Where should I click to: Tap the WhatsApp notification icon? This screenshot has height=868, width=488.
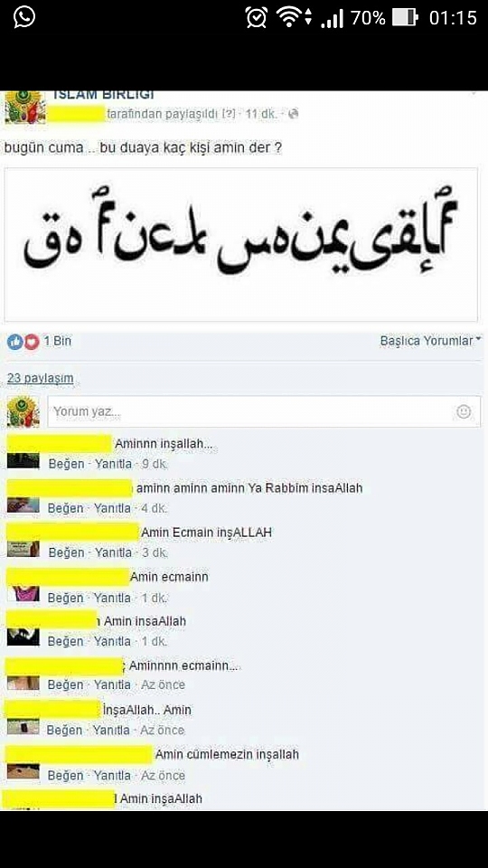[24, 16]
